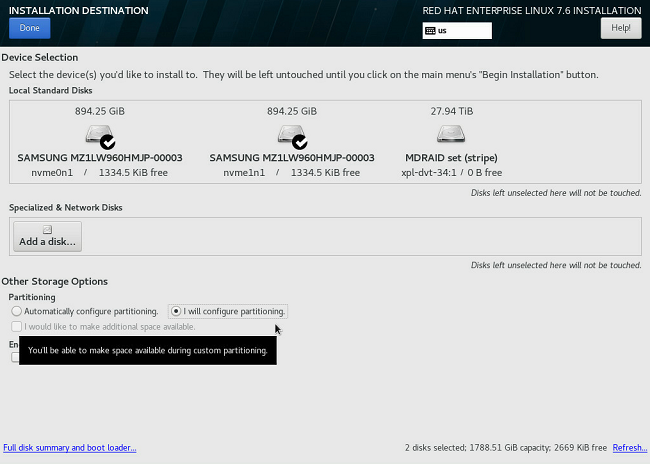
Task: Tick the make additional space available checkbox
Action: (15, 326)
